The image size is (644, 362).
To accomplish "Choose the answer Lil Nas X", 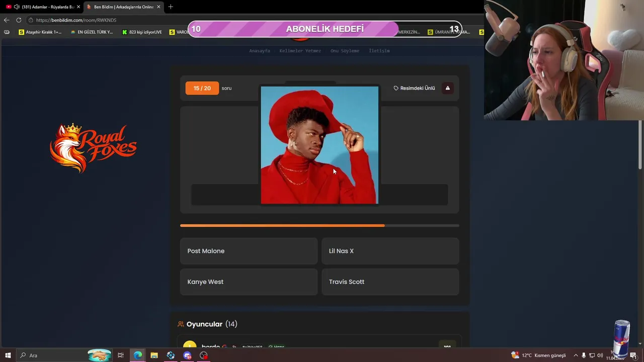I will 390,251.
